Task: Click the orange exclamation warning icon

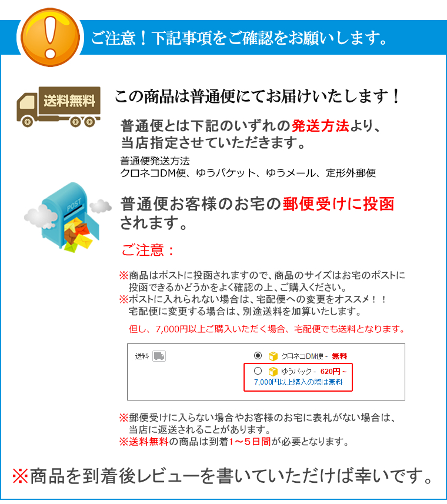Action: click(x=50, y=37)
